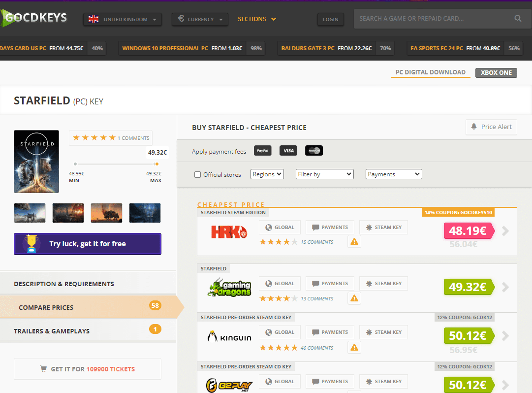Viewport: 532px width, 393px height.
Task: Click arrow next to 49.32€ price
Action: pyautogui.click(x=505, y=287)
